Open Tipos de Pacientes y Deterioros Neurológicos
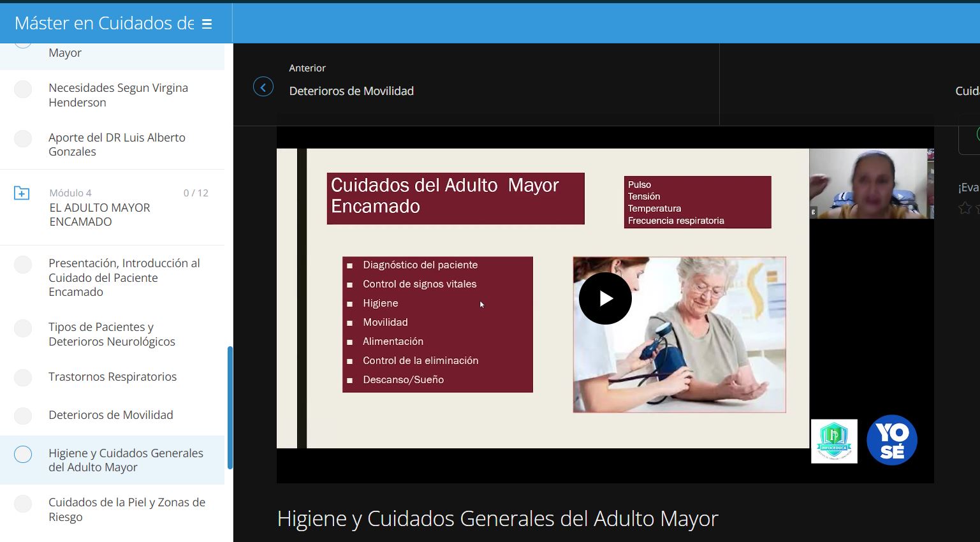 (112, 334)
